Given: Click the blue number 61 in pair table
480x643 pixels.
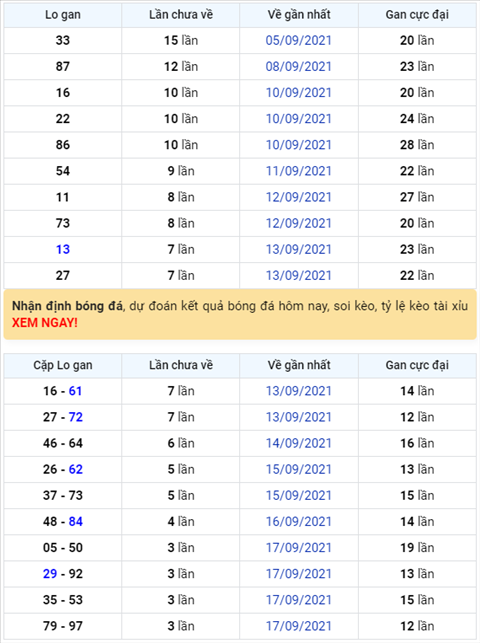Looking at the screenshot, I should click(x=75, y=391).
